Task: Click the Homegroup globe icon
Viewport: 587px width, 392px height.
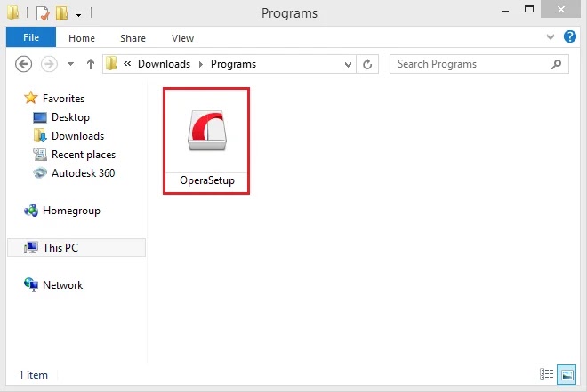Action: (x=31, y=211)
